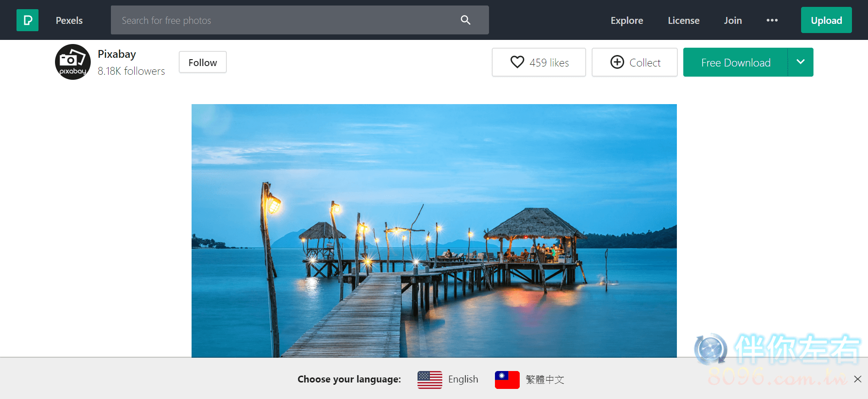The width and height of the screenshot is (868, 399).
Task: Select the US flag icon
Action: [x=430, y=380]
